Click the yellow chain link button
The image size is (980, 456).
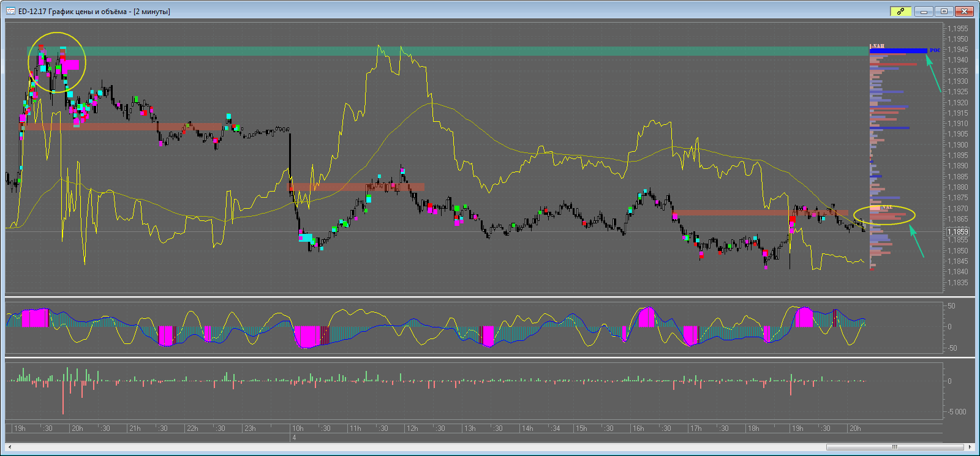pyautogui.click(x=900, y=11)
